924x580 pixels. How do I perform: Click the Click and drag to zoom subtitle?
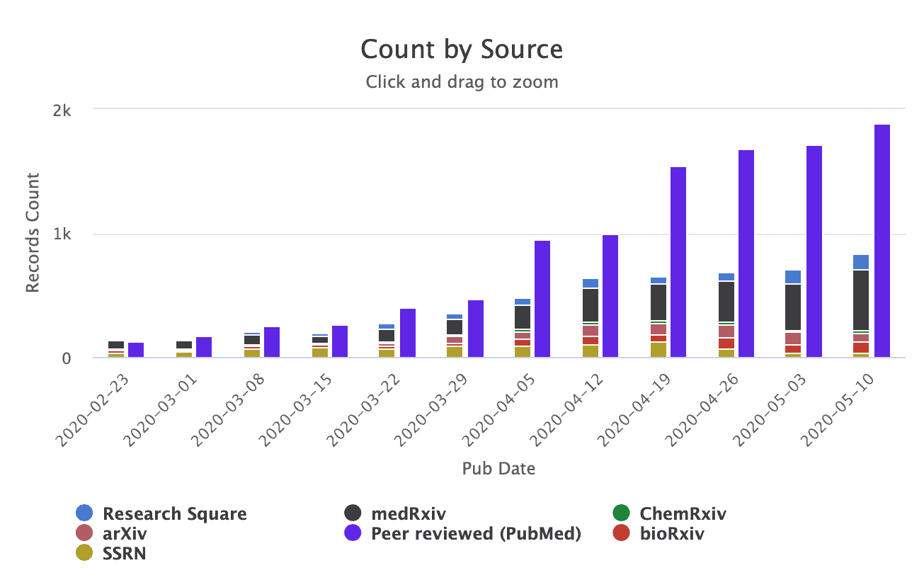(462, 81)
